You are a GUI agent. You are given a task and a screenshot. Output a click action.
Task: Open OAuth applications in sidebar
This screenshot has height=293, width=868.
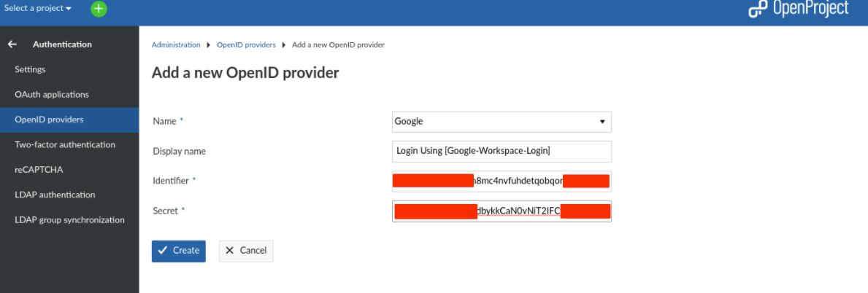coord(52,95)
